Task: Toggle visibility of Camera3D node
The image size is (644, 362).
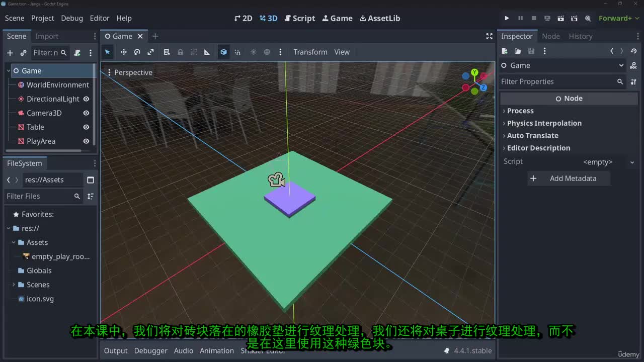Action: 86,113
